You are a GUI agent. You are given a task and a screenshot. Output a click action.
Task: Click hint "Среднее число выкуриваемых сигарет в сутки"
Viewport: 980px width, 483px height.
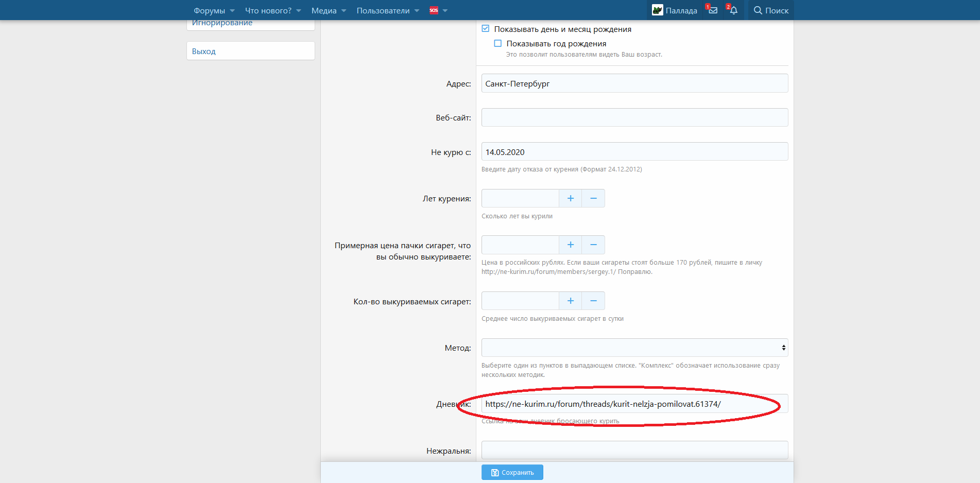[553, 319]
